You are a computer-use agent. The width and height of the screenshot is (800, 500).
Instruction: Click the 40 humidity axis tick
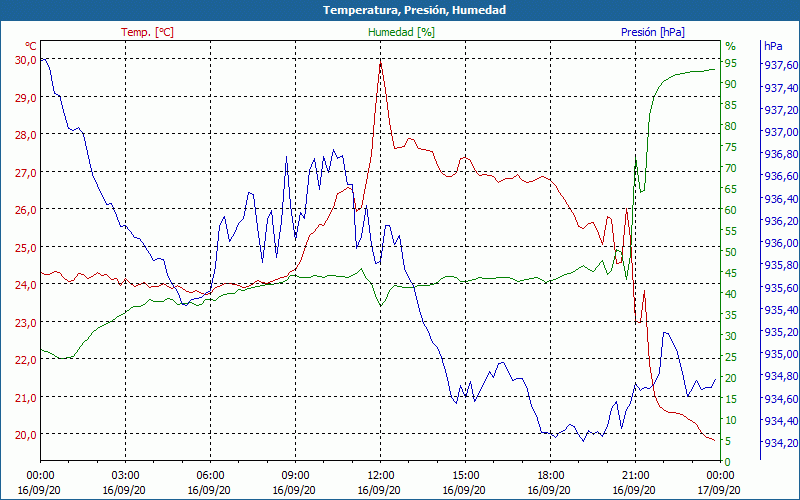tap(731, 294)
